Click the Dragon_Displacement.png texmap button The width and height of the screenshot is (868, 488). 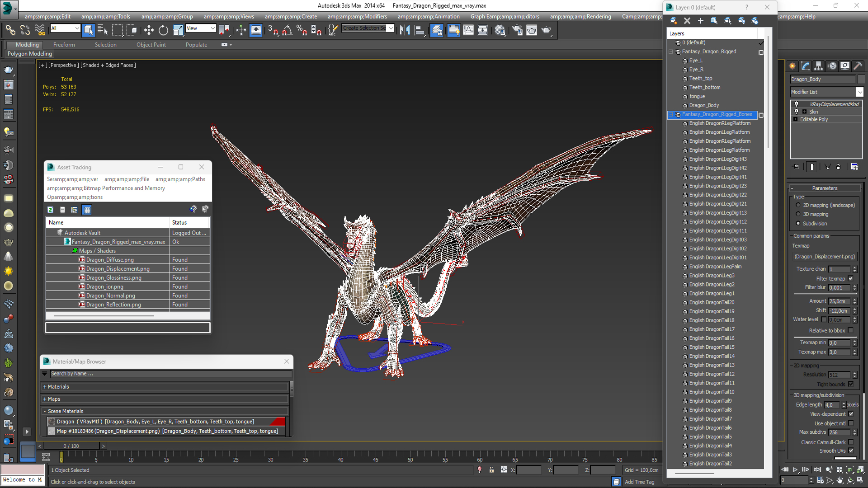click(x=825, y=257)
